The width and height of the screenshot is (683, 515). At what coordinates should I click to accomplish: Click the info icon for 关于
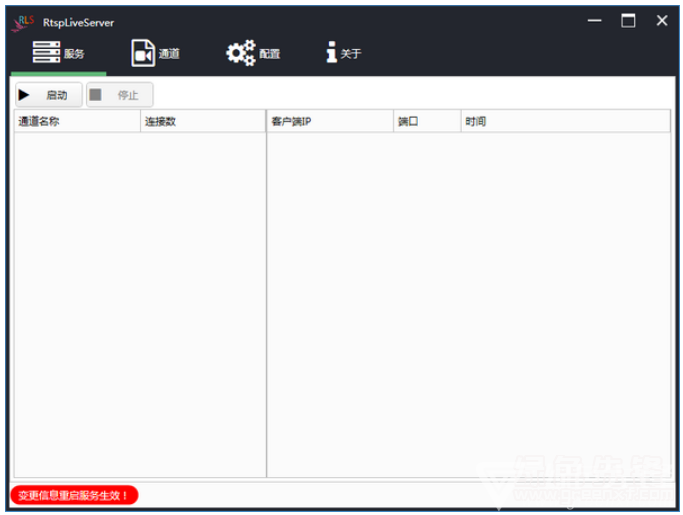pos(331,52)
